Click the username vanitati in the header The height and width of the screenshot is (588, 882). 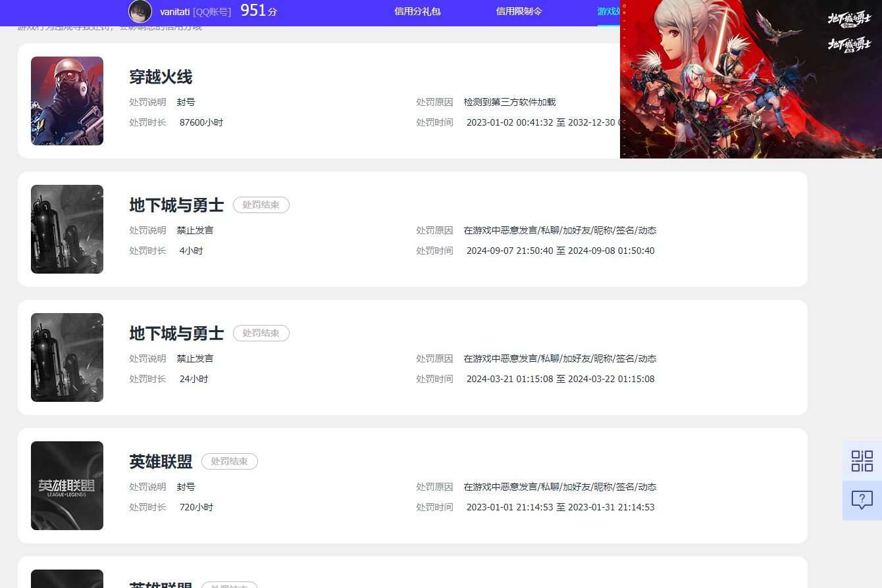(x=174, y=12)
